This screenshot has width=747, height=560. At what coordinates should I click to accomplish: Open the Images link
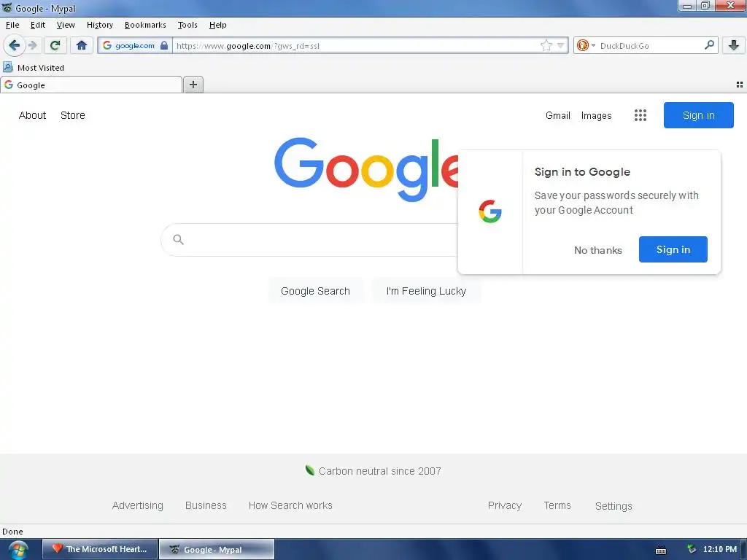pos(596,115)
